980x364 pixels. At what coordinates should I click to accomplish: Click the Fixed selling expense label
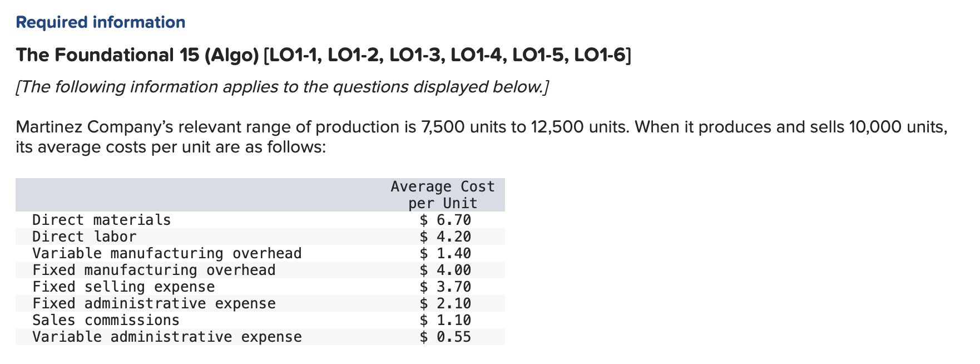click(x=123, y=287)
